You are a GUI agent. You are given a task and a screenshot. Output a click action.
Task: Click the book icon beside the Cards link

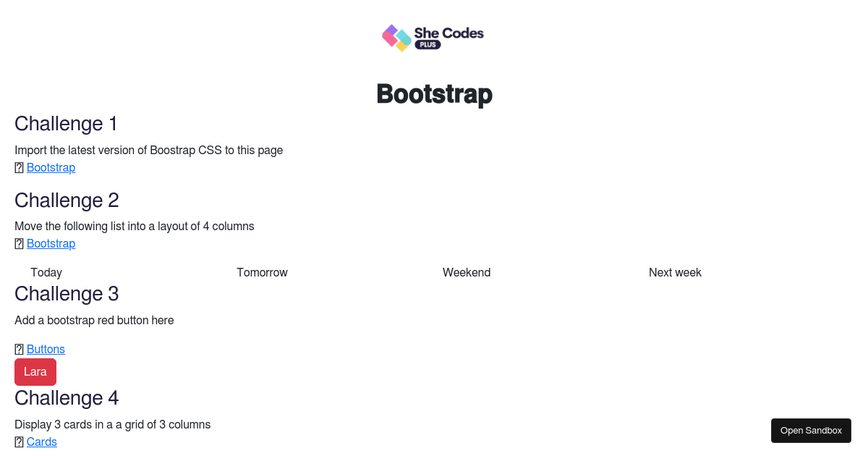(x=19, y=442)
